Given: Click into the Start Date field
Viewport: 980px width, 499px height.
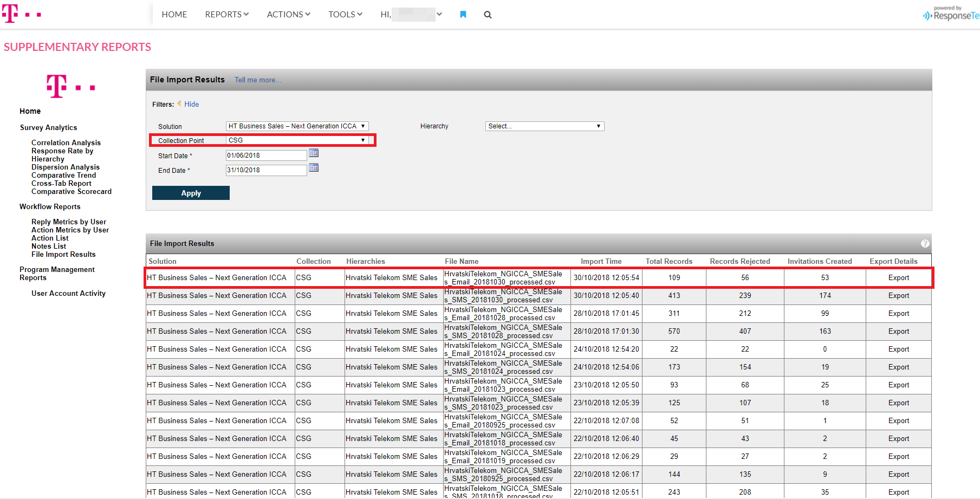Looking at the screenshot, I should click(266, 155).
